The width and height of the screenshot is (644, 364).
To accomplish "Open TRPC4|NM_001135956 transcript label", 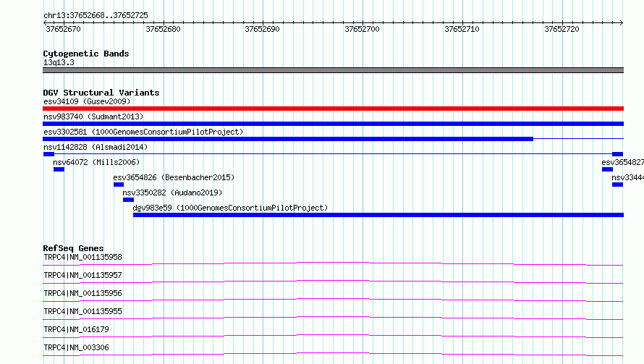I will tap(82, 293).
